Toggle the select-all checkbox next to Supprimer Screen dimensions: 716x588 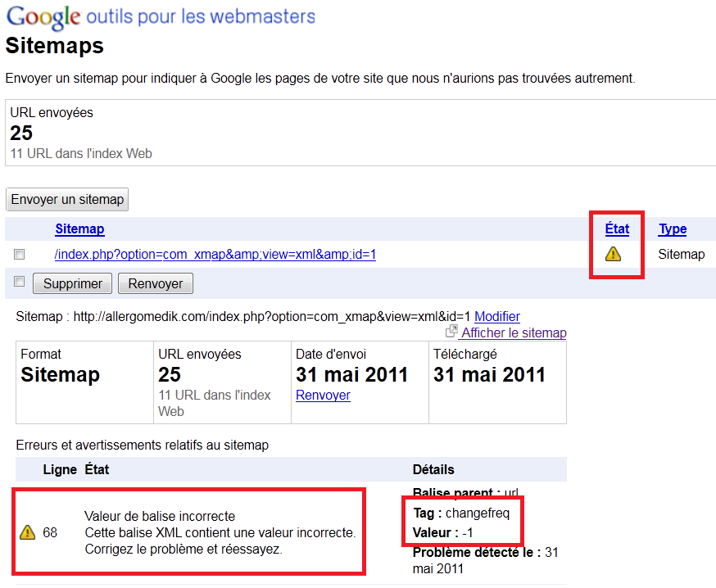click(19, 281)
